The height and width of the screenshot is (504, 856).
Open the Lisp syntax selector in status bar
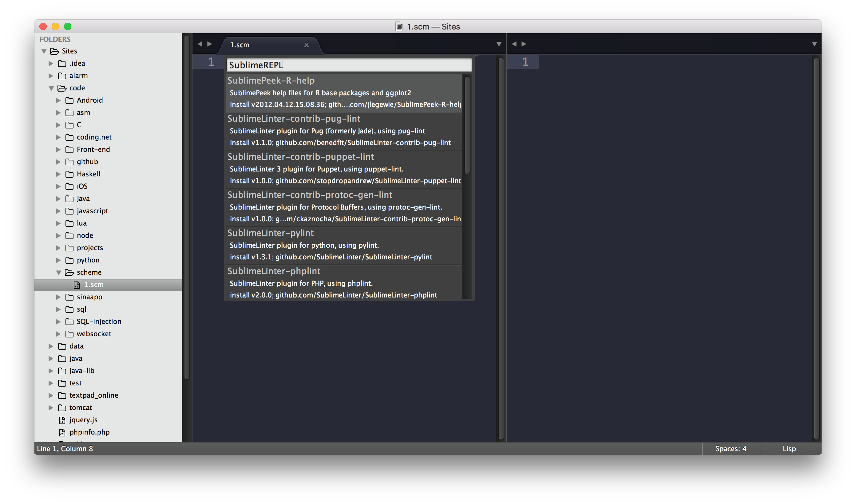pyautogui.click(x=789, y=449)
